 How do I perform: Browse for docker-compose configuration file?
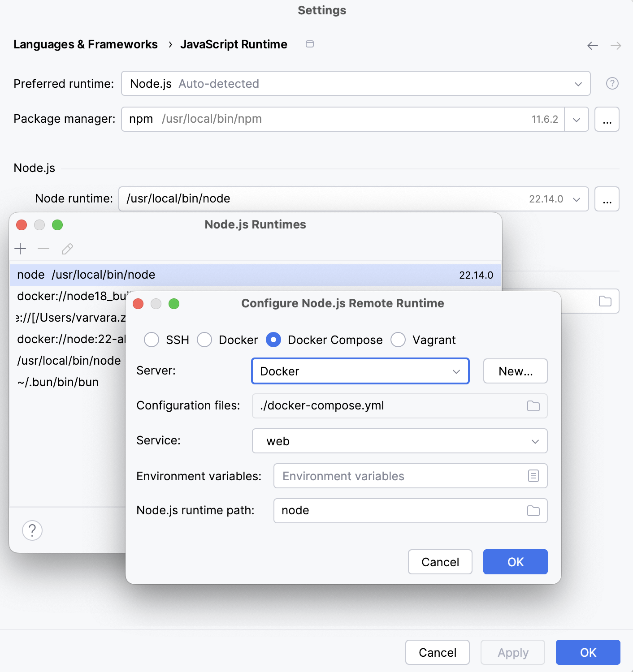[533, 405]
